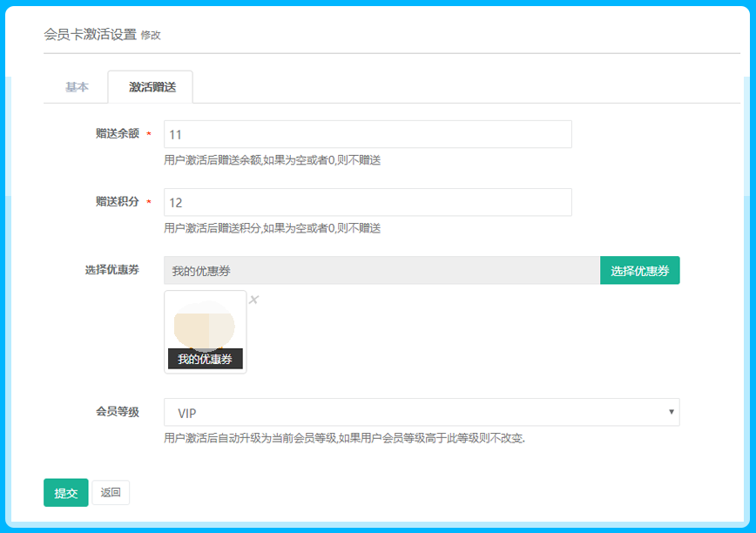The image size is (756, 533).
Task: Click the 返回 back button
Action: tap(111, 493)
